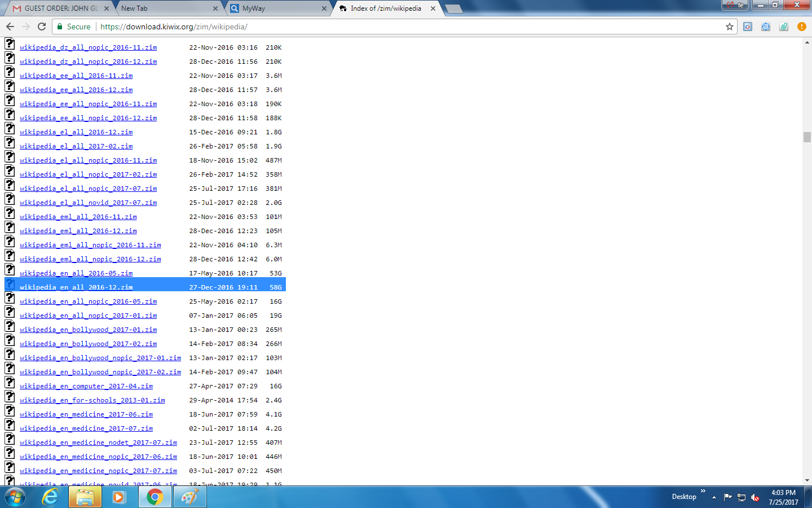Expand the Desktop toolbar chevron
The width and height of the screenshot is (812, 508).
point(703,491)
